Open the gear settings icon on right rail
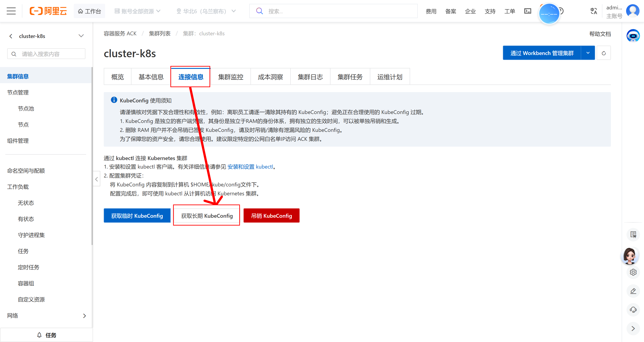Image resolution: width=644 pixels, height=342 pixels. pyautogui.click(x=633, y=272)
